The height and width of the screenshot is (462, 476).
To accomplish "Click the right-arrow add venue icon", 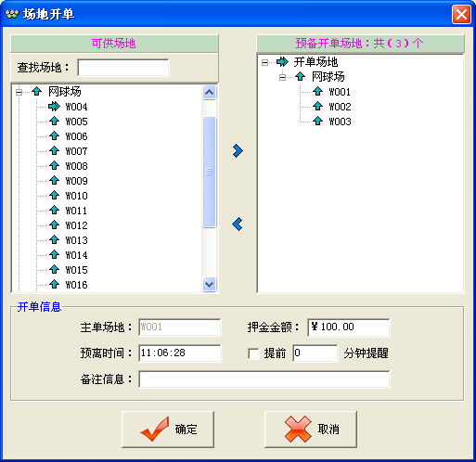I will point(238,151).
